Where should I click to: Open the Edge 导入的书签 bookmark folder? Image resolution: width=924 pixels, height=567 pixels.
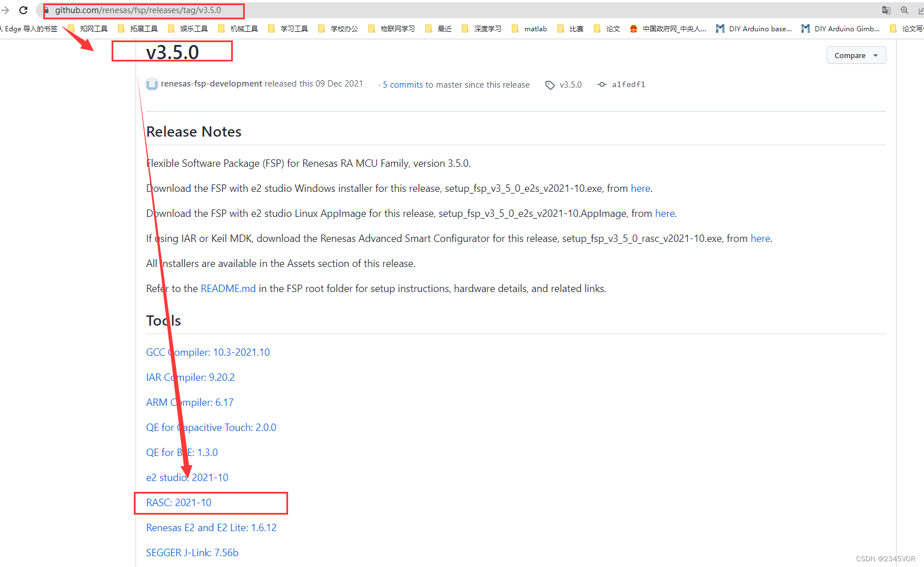point(28,29)
